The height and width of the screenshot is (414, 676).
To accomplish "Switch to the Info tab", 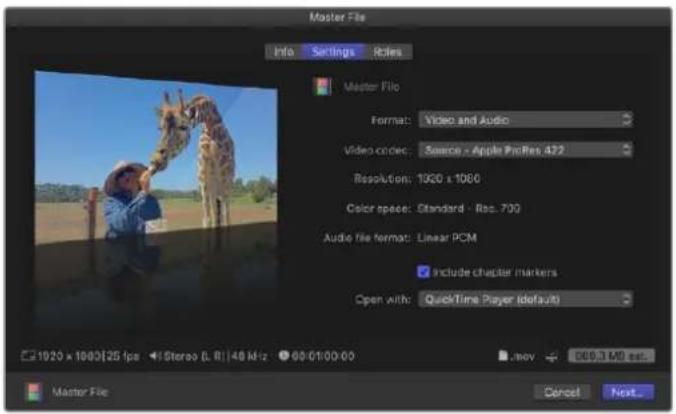I will (x=284, y=52).
